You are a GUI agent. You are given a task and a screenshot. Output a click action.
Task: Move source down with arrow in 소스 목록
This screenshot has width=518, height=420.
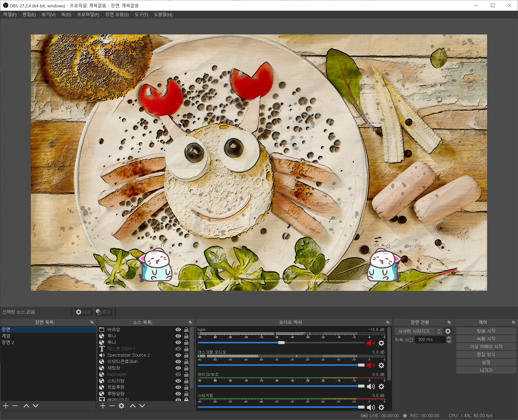click(x=142, y=406)
